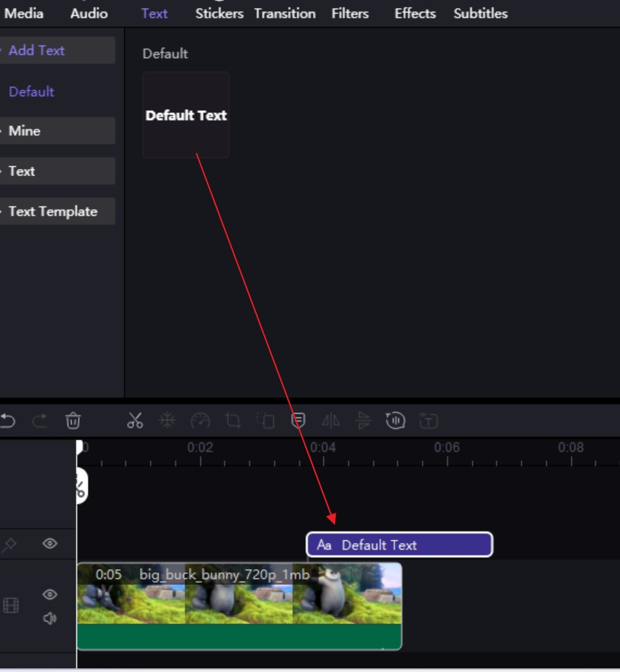Toggle visibility of the text track

pyautogui.click(x=49, y=544)
